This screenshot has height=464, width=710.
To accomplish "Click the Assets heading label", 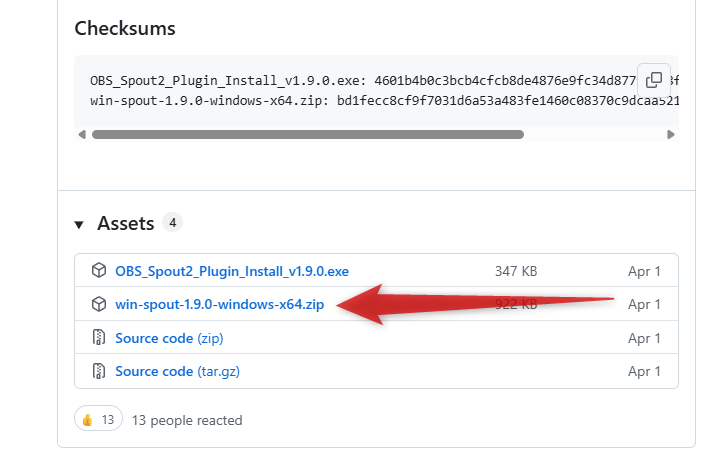I will [x=125, y=223].
